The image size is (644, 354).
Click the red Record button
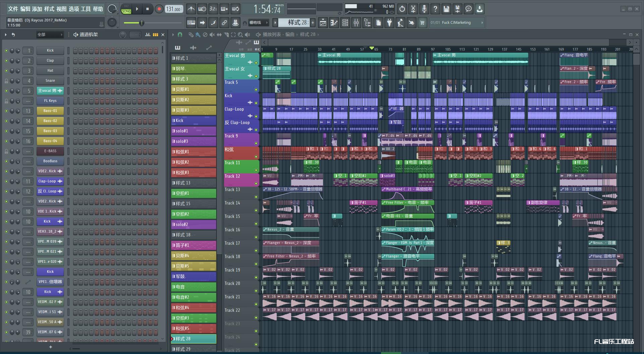pyautogui.click(x=159, y=9)
